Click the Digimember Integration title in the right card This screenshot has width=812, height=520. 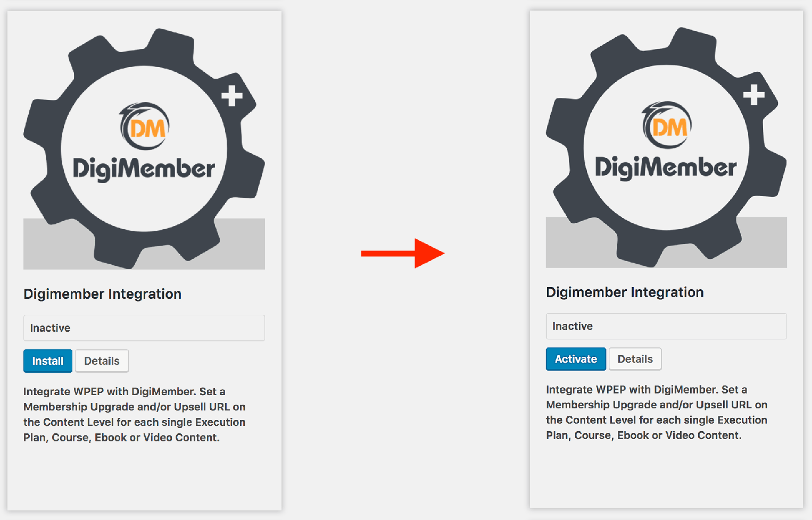click(625, 292)
